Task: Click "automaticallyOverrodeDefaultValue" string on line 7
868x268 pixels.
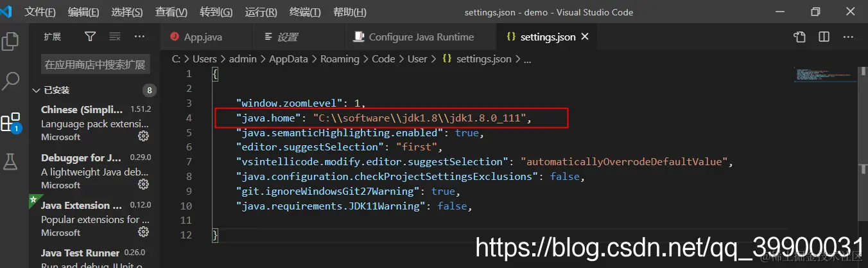Action: pyautogui.click(x=623, y=162)
